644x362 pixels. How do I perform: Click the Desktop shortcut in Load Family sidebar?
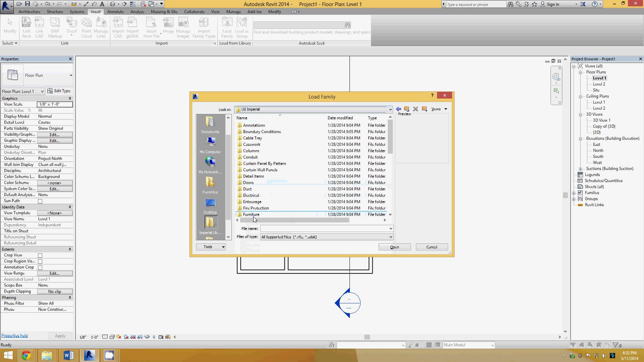point(210,204)
